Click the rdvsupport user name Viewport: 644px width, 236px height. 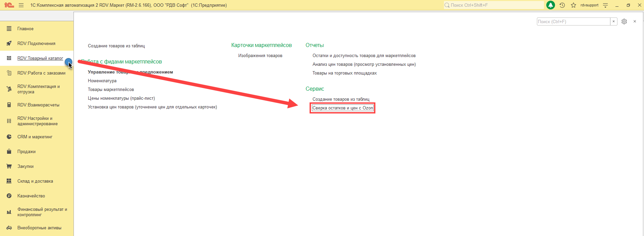click(x=589, y=5)
